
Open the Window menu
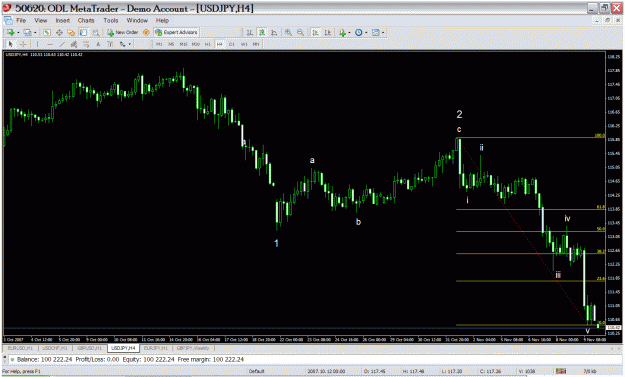[x=137, y=20]
